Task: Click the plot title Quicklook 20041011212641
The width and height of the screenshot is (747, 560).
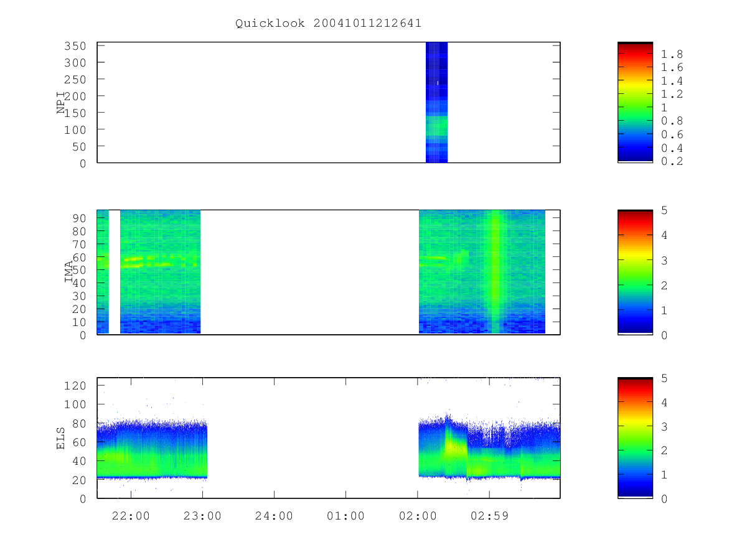Action: [x=329, y=23]
